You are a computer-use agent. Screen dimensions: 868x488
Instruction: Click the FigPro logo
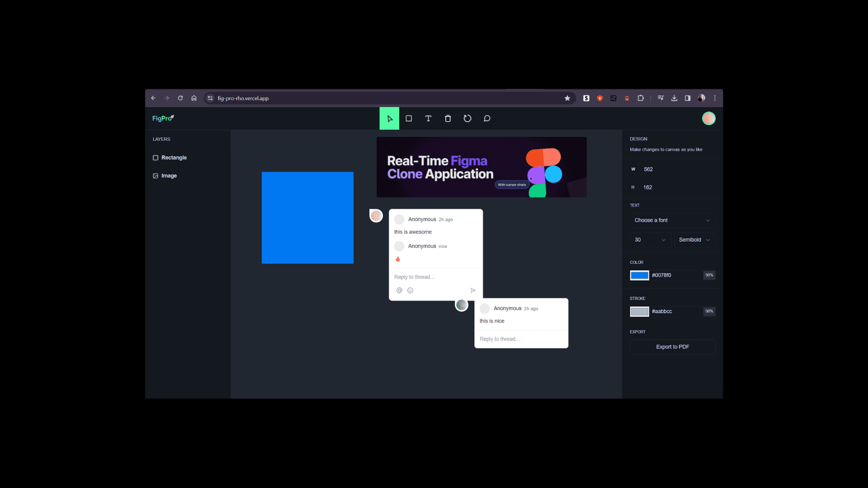[163, 118]
